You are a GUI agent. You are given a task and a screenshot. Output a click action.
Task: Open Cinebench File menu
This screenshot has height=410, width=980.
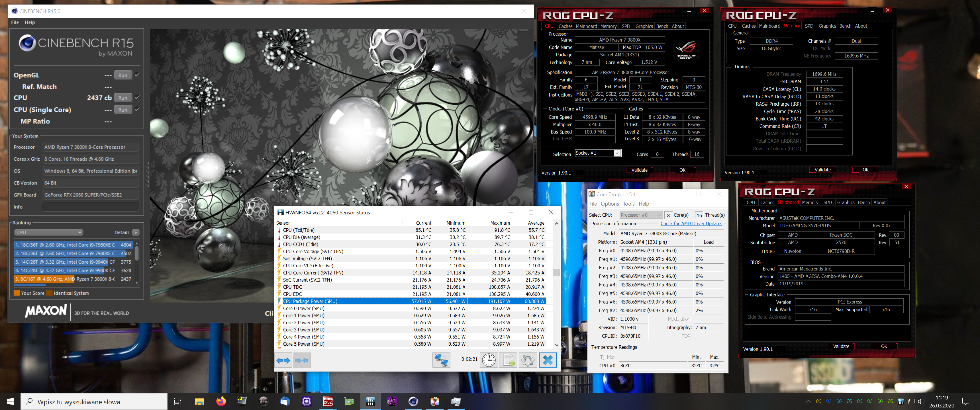(15, 22)
